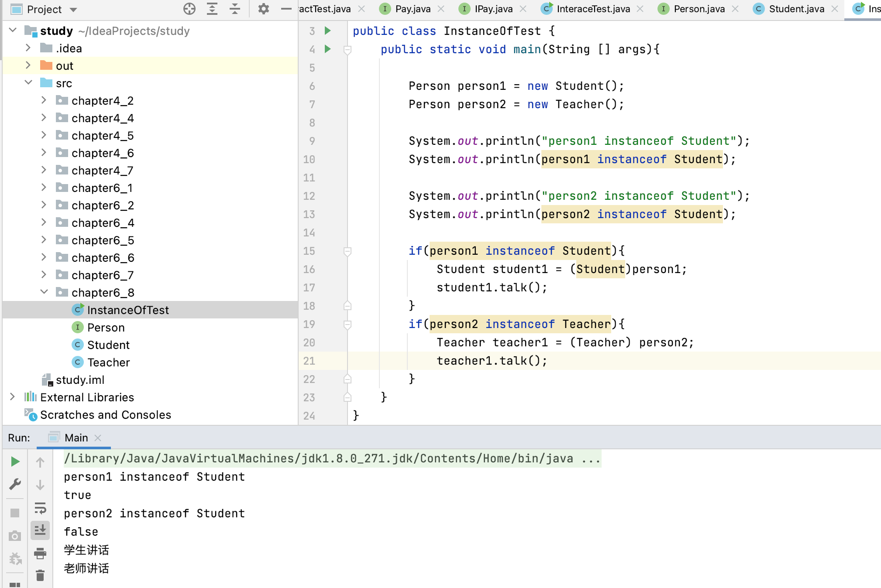Clear console with trash icon
The image size is (881, 588).
click(x=40, y=576)
